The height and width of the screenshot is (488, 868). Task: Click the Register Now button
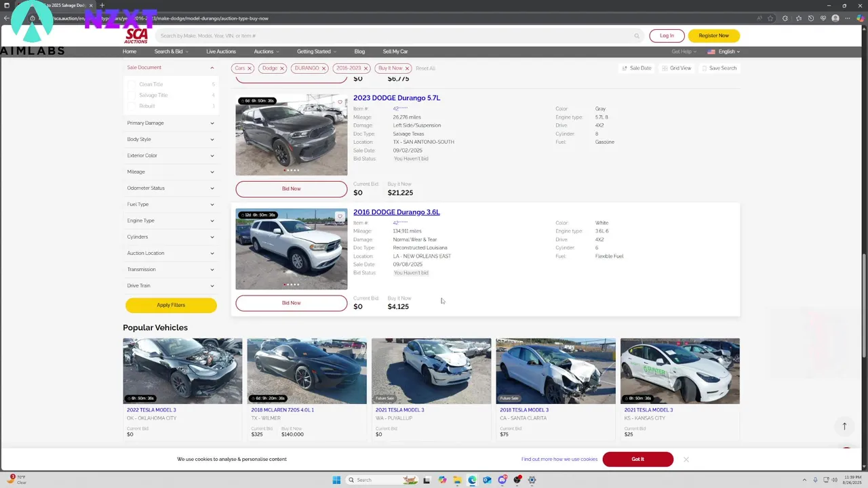pyautogui.click(x=713, y=36)
